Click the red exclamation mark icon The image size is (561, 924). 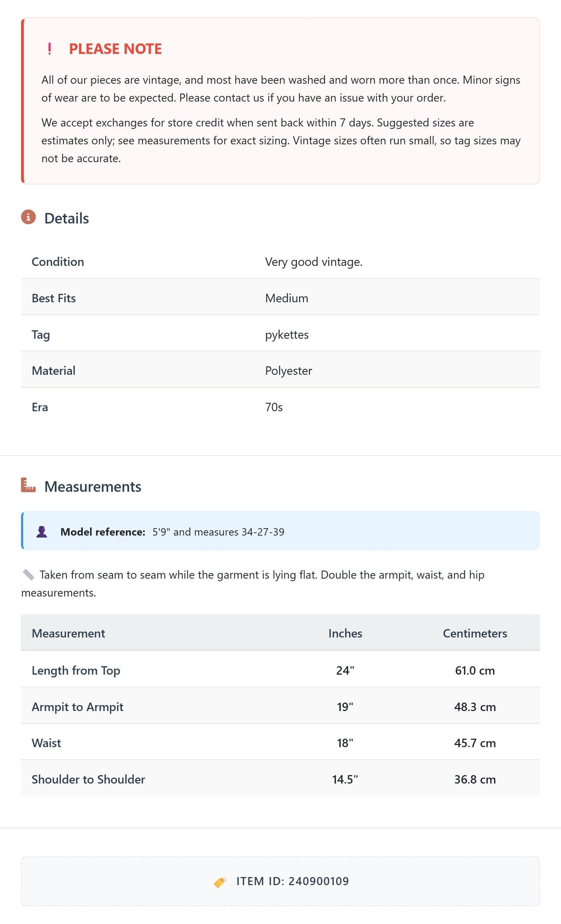[x=49, y=49]
